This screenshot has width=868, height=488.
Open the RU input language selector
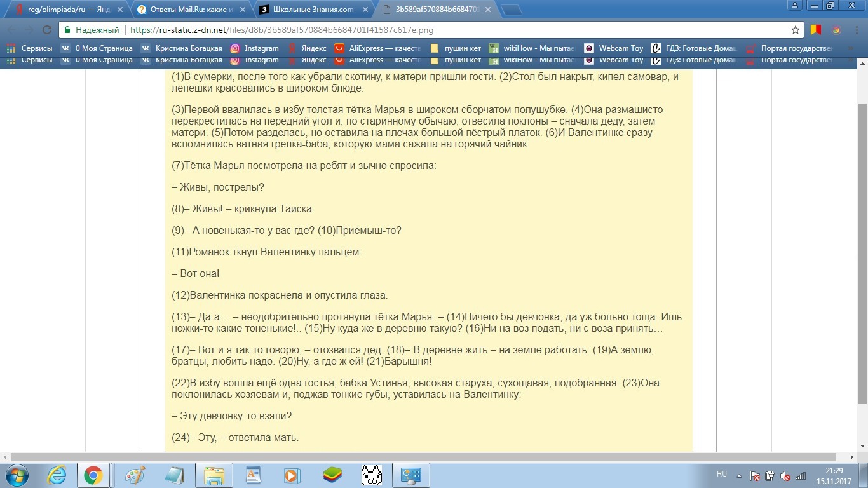tap(721, 474)
